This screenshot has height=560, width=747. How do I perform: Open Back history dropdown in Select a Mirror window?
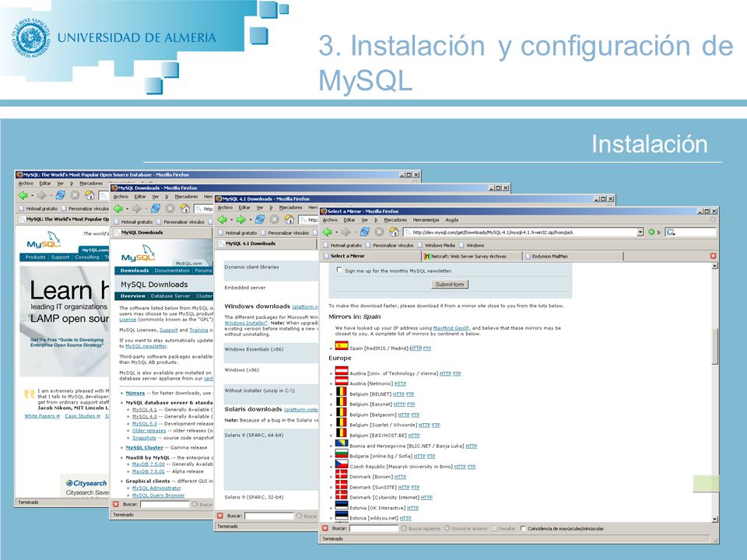click(x=336, y=233)
